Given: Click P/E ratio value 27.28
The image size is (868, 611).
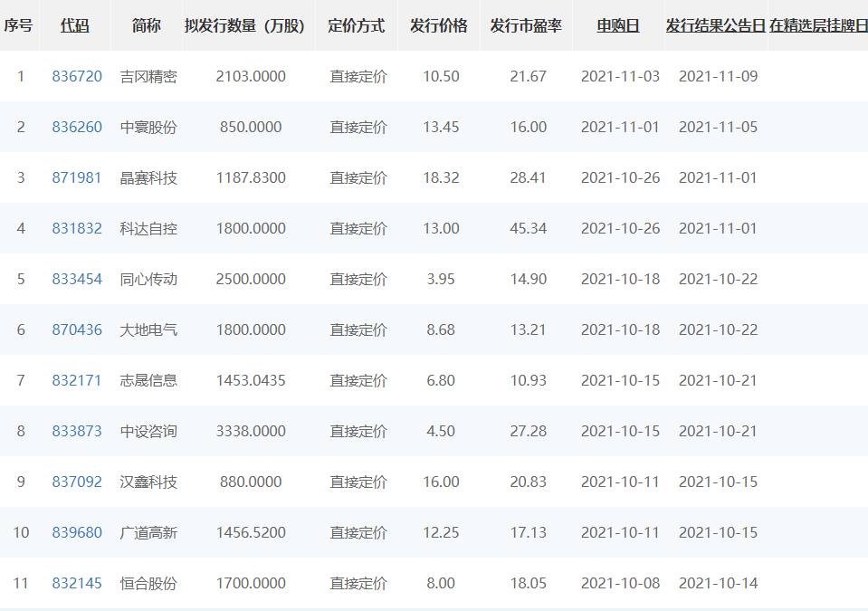Looking at the screenshot, I should [528, 431].
